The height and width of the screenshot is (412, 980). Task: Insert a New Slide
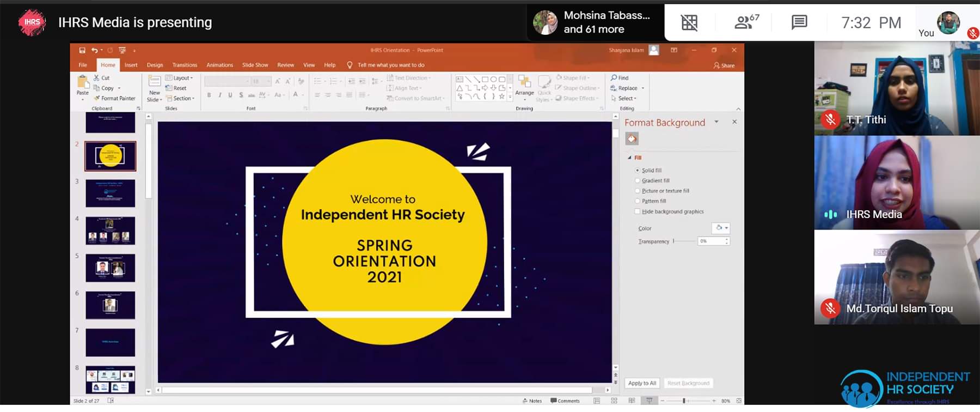(x=155, y=89)
